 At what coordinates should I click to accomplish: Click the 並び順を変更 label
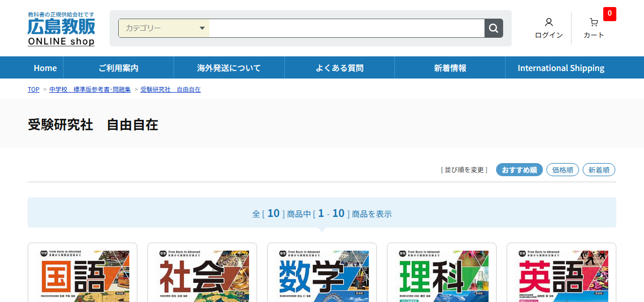pyautogui.click(x=464, y=170)
